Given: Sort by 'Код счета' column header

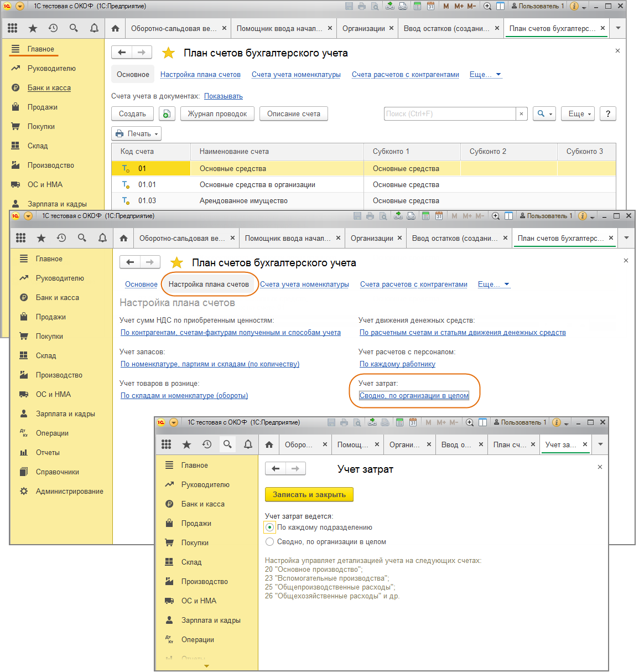Looking at the screenshot, I should point(151,151).
